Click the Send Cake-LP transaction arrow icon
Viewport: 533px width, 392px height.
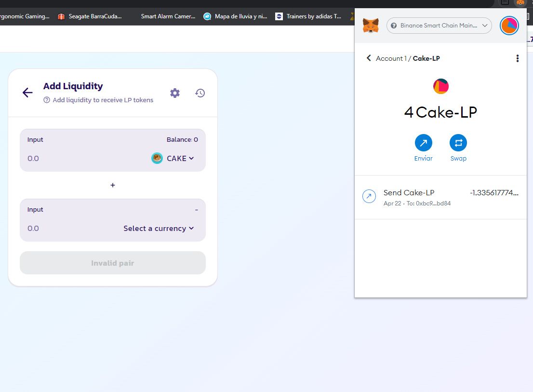(369, 196)
